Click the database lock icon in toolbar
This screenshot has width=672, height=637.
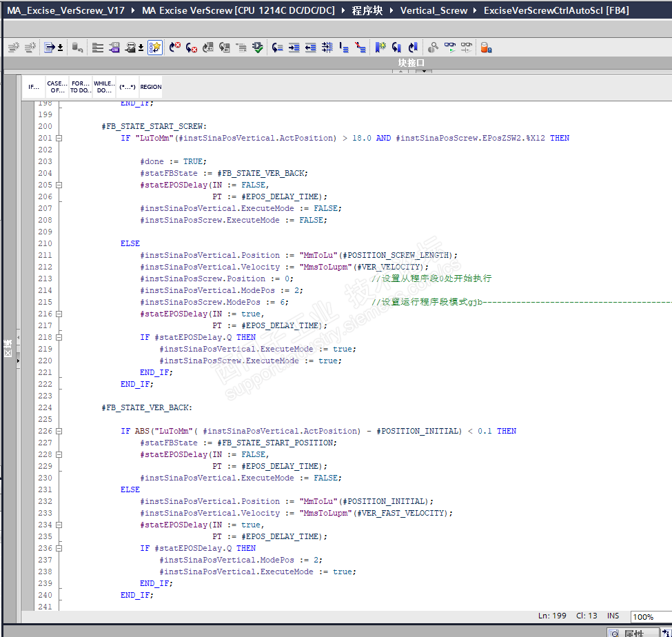pos(486,48)
